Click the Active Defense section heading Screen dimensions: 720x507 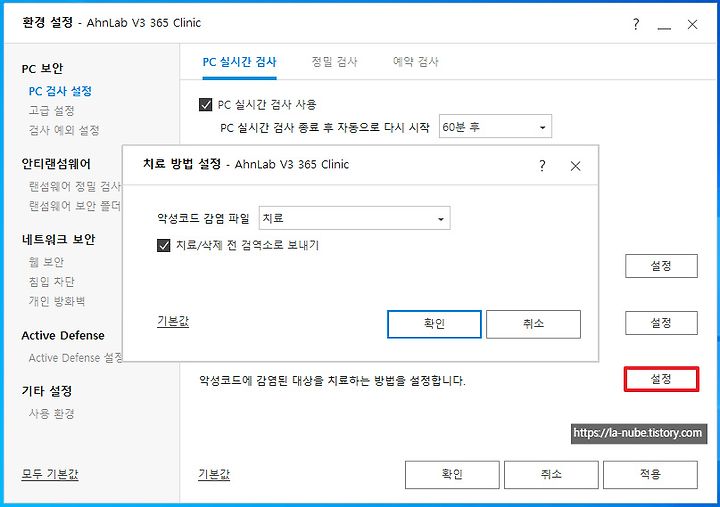click(63, 335)
